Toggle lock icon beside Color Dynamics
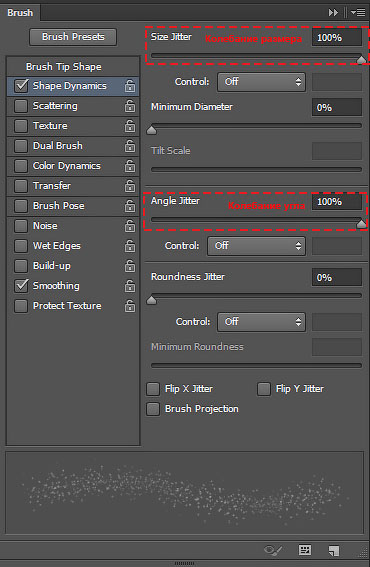The height and width of the screenshot is (567, 370). tap(130, 166)
